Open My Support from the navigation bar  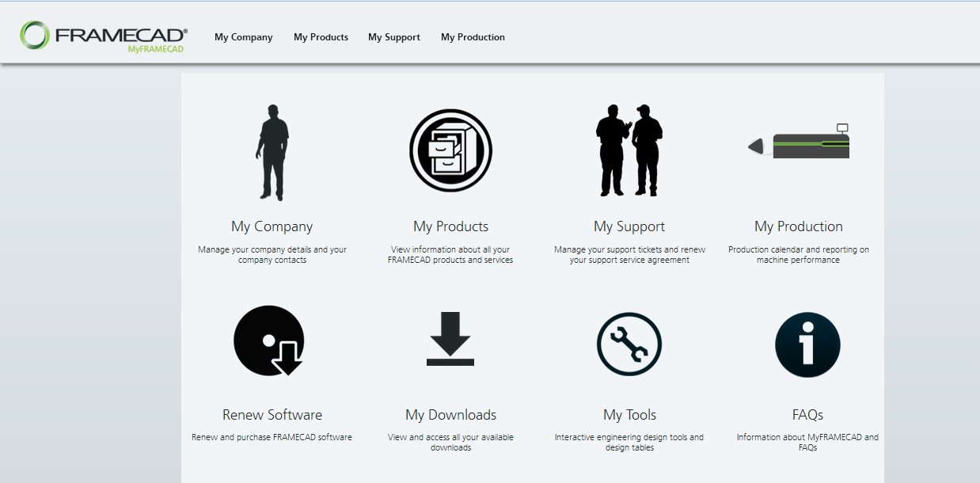coord(393,37)
